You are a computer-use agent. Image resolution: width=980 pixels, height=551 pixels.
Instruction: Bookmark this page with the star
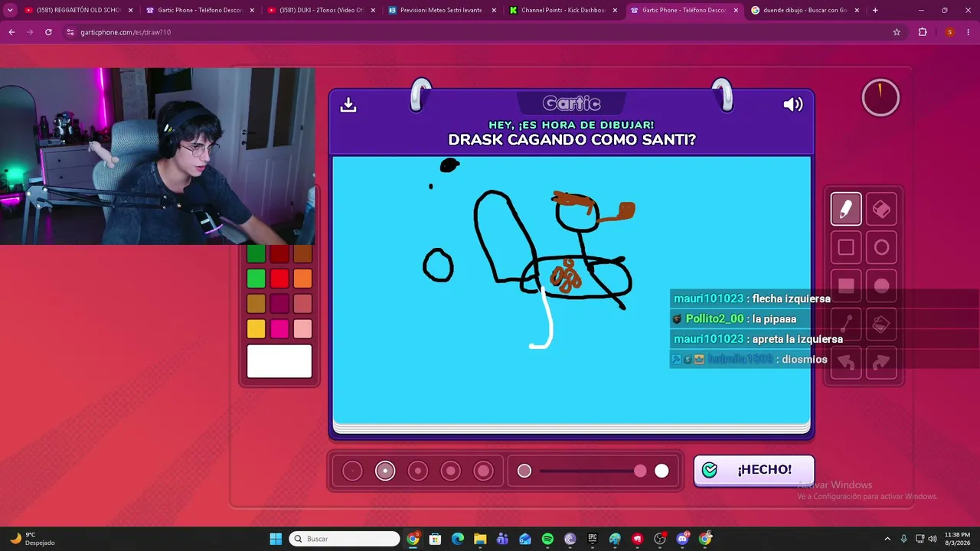(x=897, y=32)
